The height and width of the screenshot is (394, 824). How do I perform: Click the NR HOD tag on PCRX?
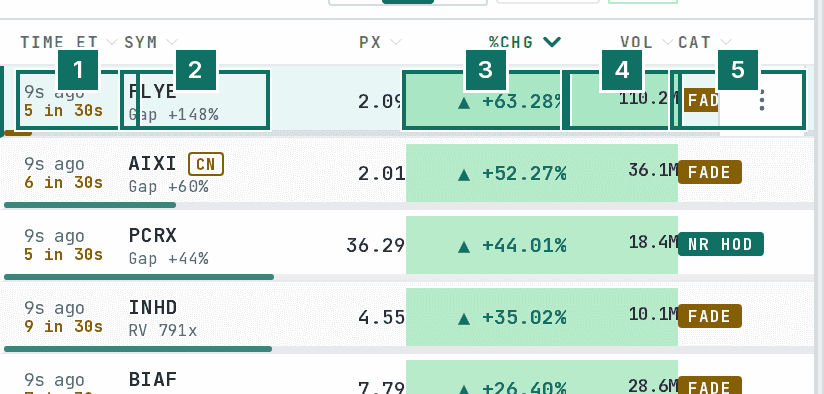click(x=720, y=244)
